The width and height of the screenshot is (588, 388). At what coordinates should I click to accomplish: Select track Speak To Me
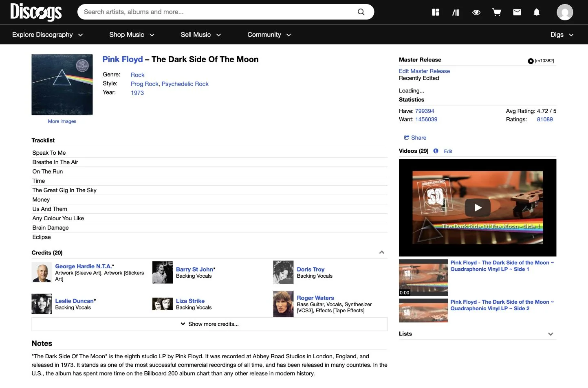click(49, 153)
